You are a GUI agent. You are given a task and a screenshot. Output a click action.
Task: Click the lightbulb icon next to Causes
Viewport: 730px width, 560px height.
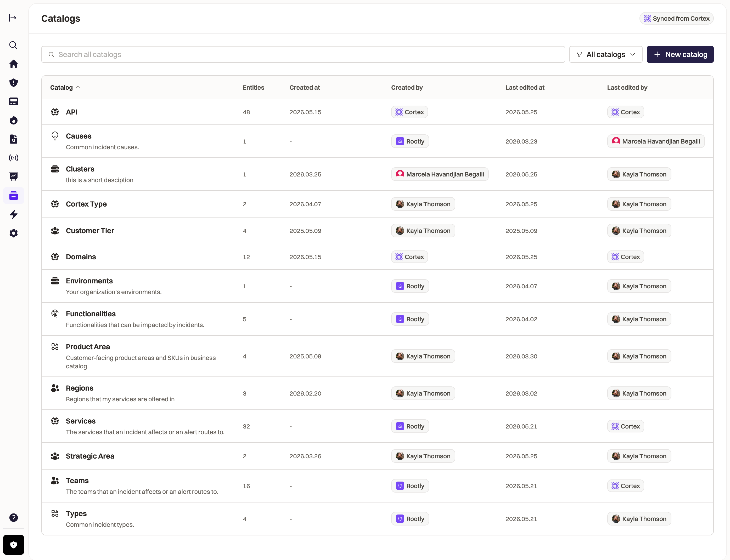point(55,136)
